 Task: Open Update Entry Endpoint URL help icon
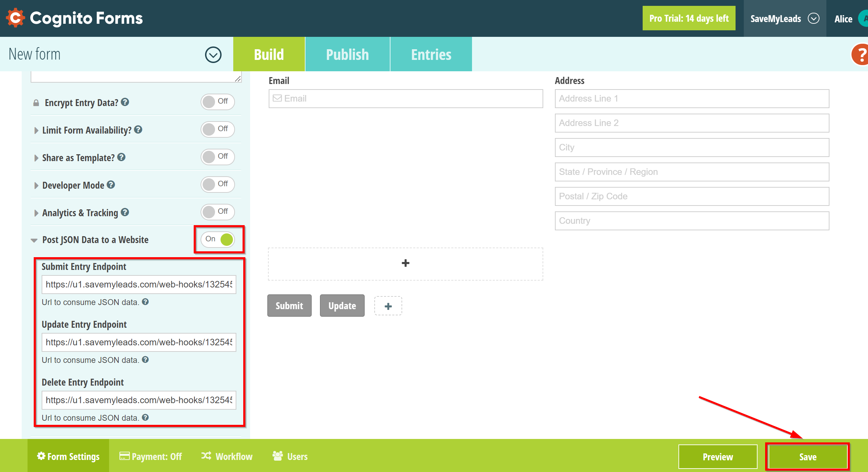tap(146, 359)
